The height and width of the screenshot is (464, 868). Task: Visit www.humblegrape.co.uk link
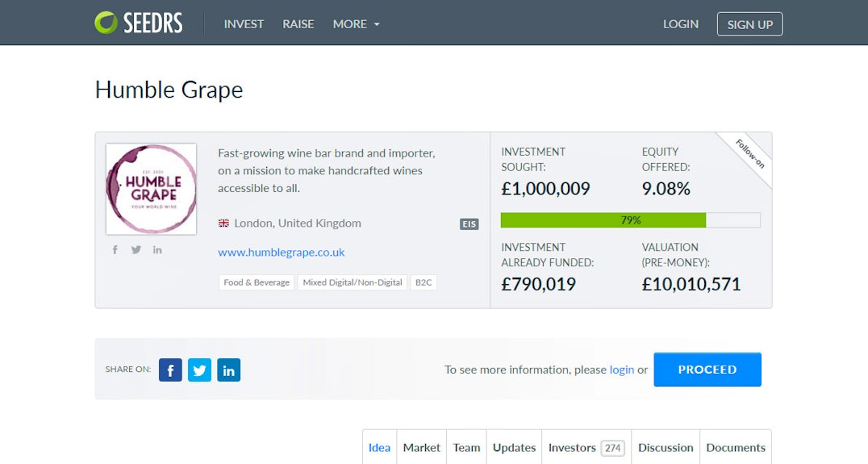coord(282,252)
